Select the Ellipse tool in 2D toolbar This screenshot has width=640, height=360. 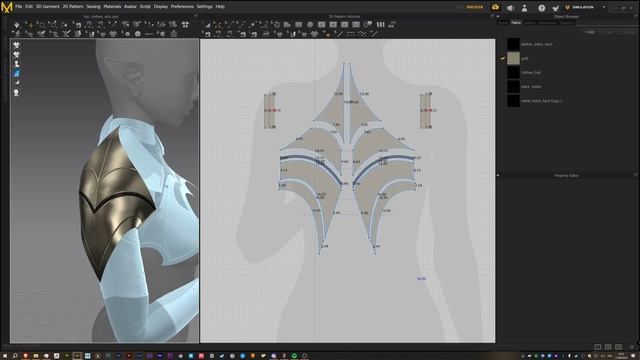pos(310,25)
